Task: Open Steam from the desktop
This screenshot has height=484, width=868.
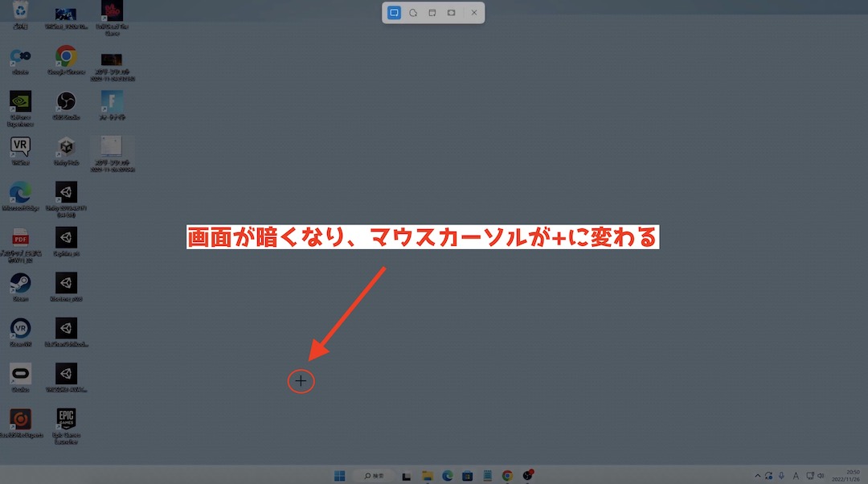Action: pos(19,285)
